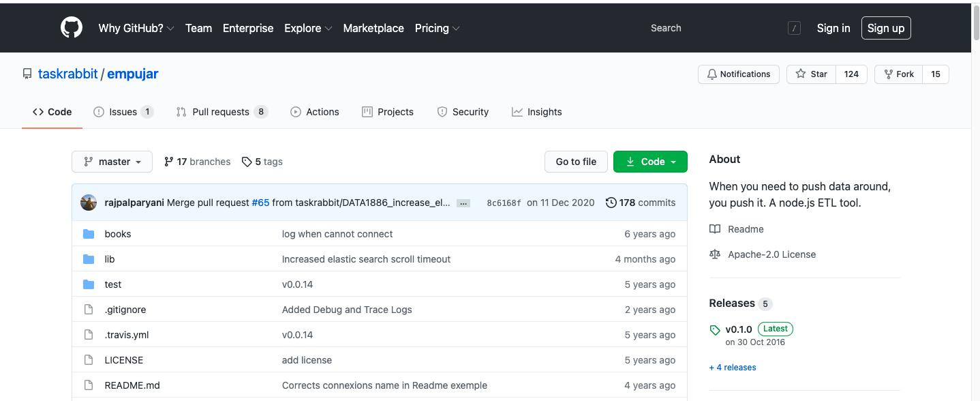
Task: Go to Marketplace in top navigation
Action: (373, 28)
